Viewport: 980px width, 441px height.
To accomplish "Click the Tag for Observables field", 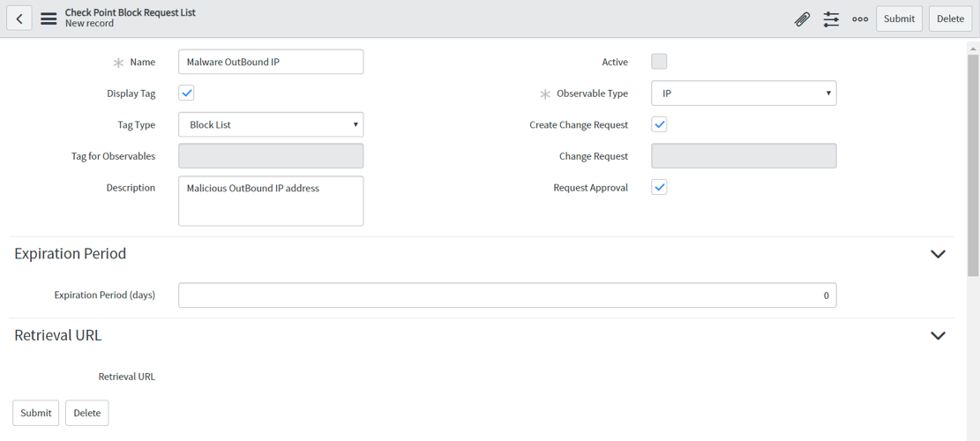I will point(271,155).
